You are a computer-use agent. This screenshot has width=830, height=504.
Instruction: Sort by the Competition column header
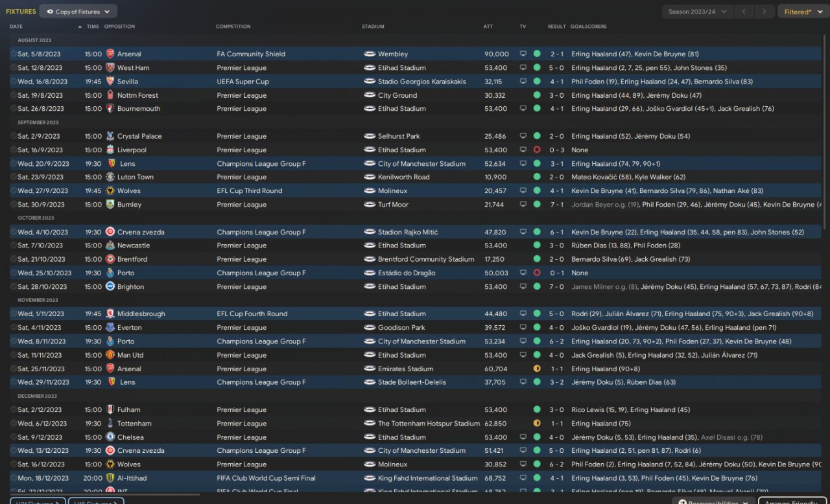point(233,27)
